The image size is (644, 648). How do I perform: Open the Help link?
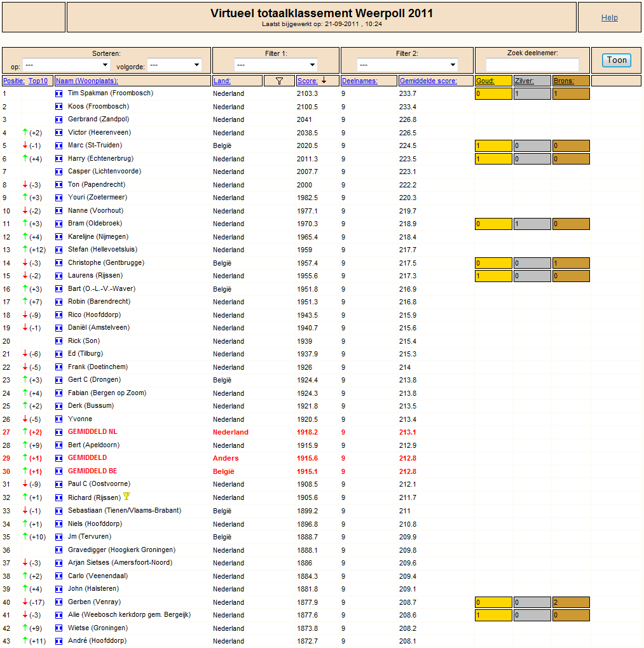click(x=609, y=18)
